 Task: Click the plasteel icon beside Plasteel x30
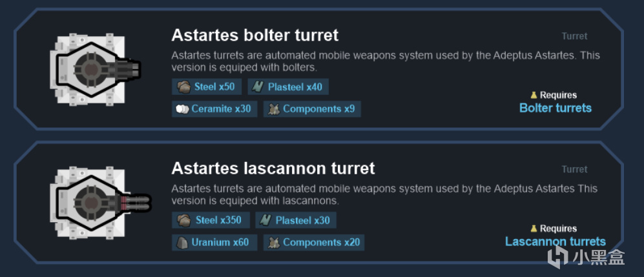tap(266, 220)
